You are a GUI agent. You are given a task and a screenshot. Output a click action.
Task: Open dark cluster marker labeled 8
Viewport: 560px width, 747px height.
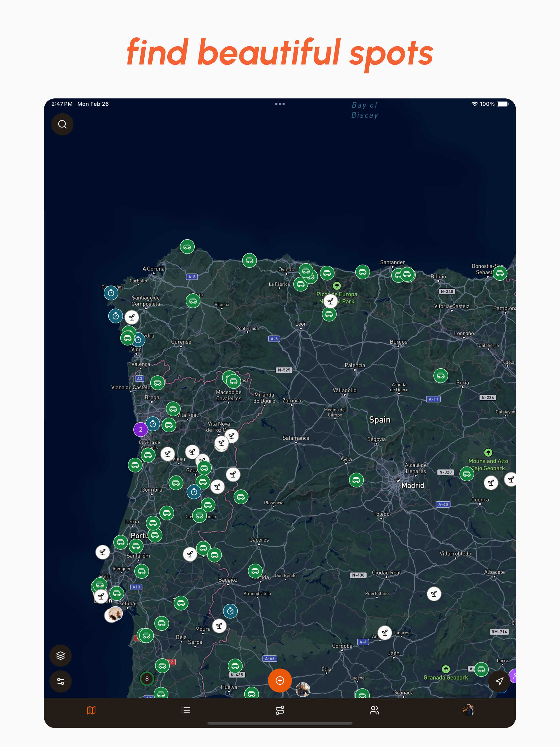point(147,678)
